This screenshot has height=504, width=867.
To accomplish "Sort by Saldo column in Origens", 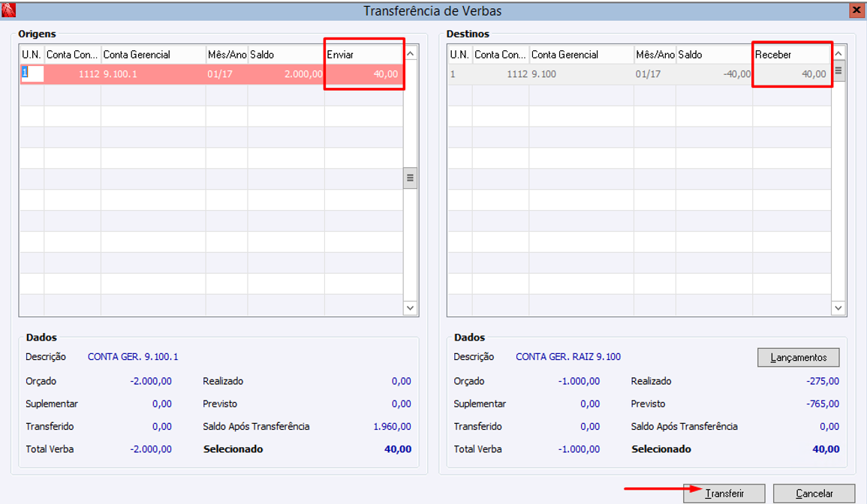I will pyautogui.click(x=286, y=55).
